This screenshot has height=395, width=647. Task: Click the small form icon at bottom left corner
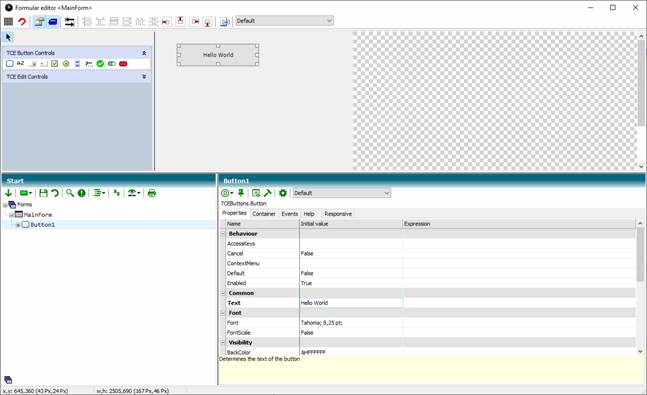[x=8, y=380]
